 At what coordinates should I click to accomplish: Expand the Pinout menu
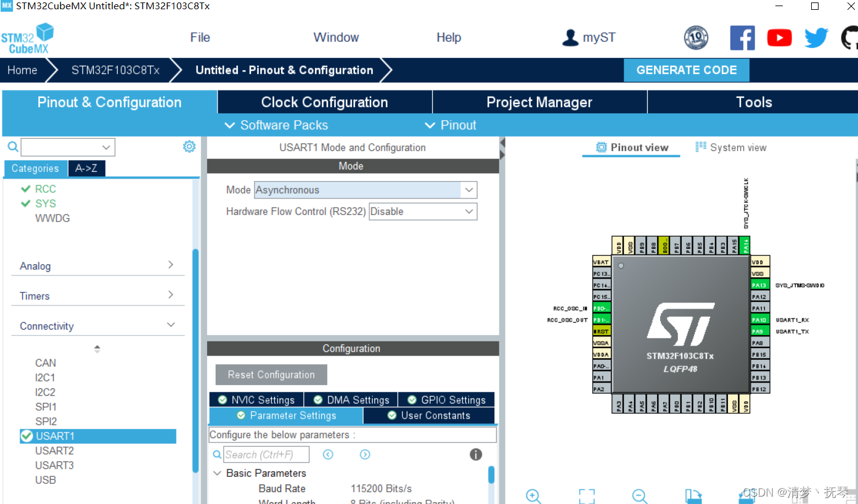tap(451, 125)
